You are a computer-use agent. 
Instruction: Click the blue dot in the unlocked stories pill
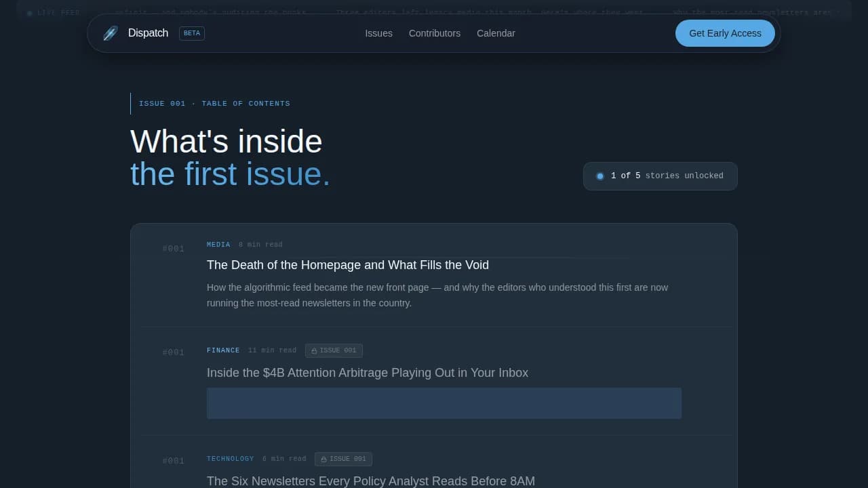click(x=600, y=176)
